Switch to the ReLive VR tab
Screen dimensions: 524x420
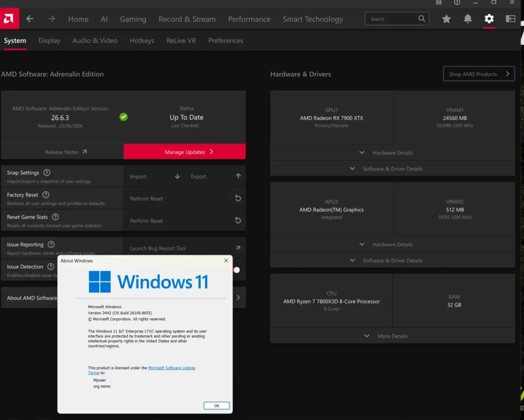point(181,41)
